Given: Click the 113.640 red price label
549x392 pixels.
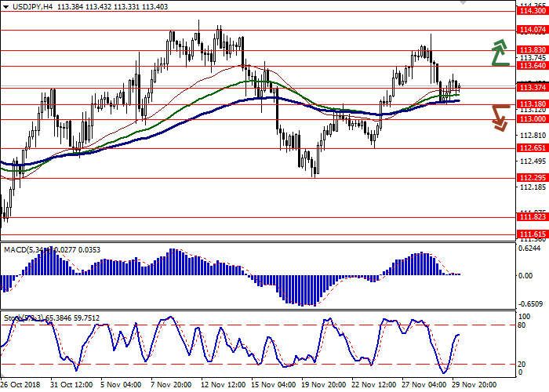Looking at the screenshot, I should (533, 66).
